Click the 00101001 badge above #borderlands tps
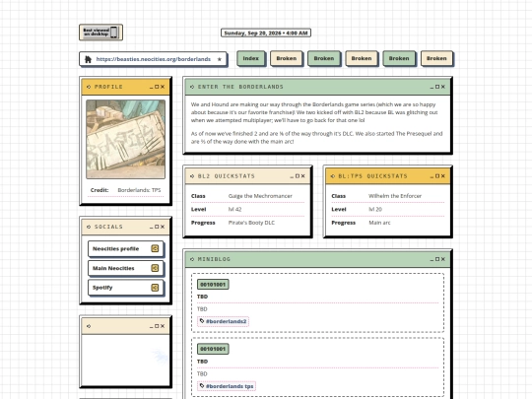 pos(213,349)
